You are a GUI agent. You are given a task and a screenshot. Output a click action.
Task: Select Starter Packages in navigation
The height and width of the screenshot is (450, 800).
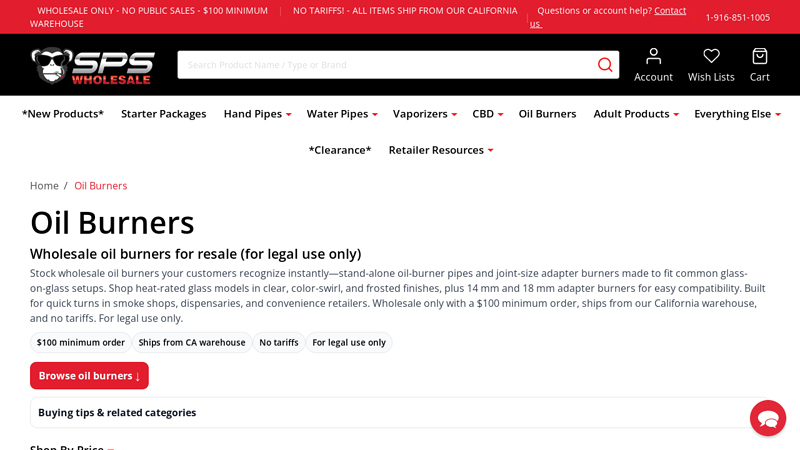[x=164, y=114]
